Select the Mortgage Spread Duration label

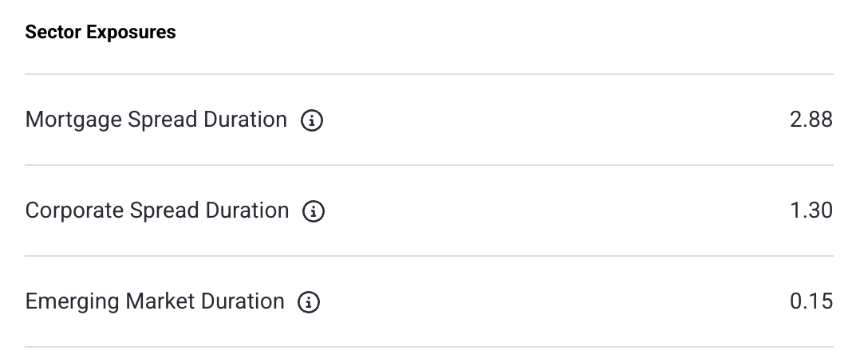[156, 120]
